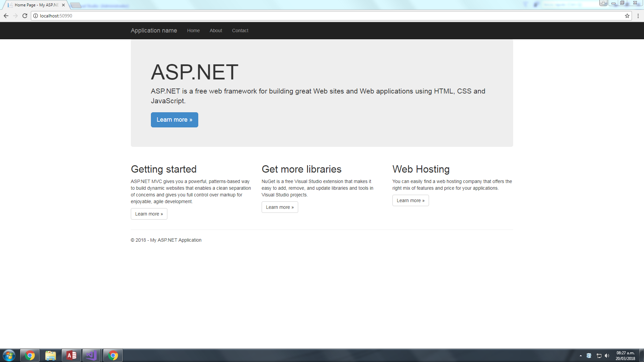Open the Windows Start menu

(x=9, y=355)
